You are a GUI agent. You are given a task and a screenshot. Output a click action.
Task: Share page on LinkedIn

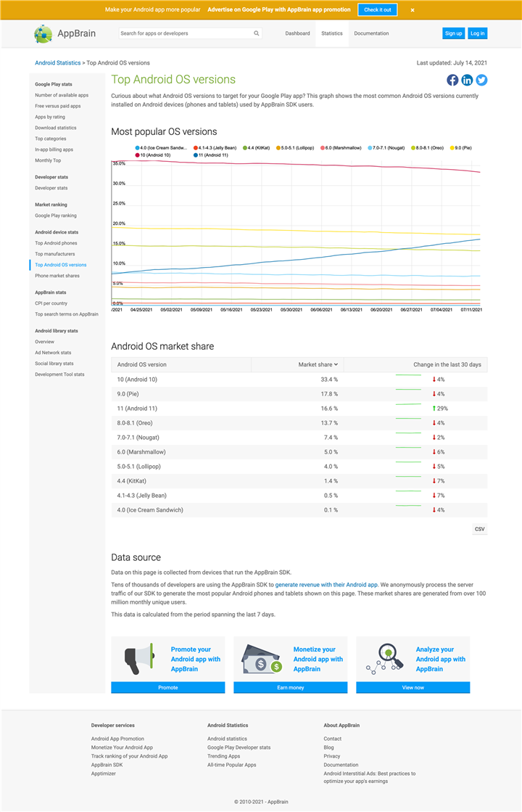click(x=467, y=80)
